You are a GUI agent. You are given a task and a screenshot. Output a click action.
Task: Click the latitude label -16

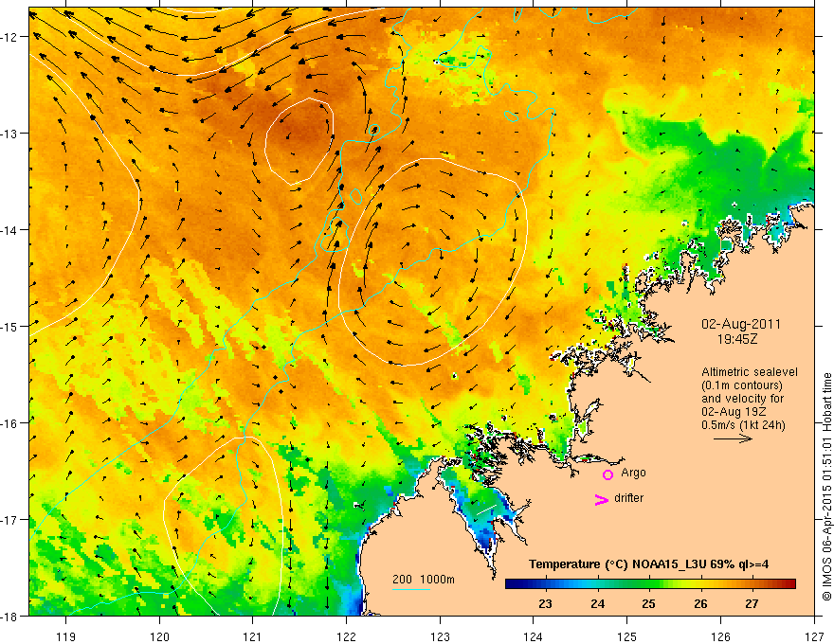click(x=9, y=423)
